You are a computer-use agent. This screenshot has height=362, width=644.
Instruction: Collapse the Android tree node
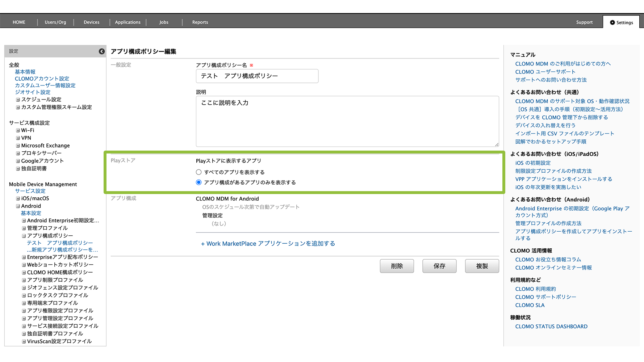(18, 206)
